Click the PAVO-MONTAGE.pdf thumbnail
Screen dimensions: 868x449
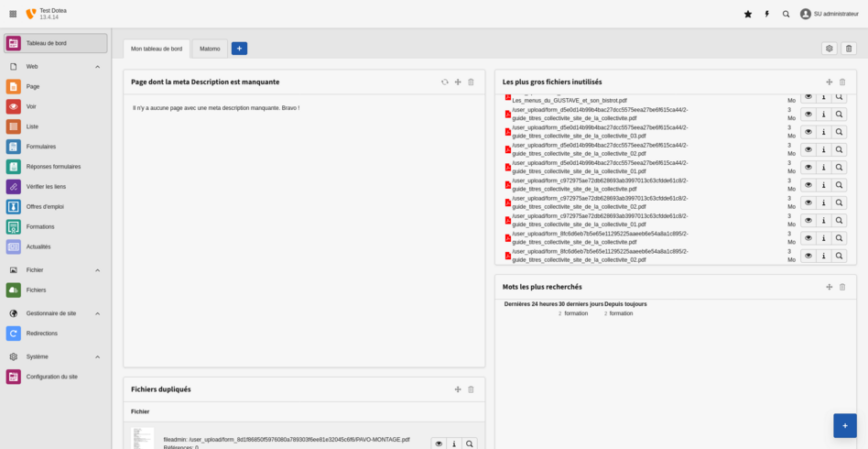(x=142, y=438)
